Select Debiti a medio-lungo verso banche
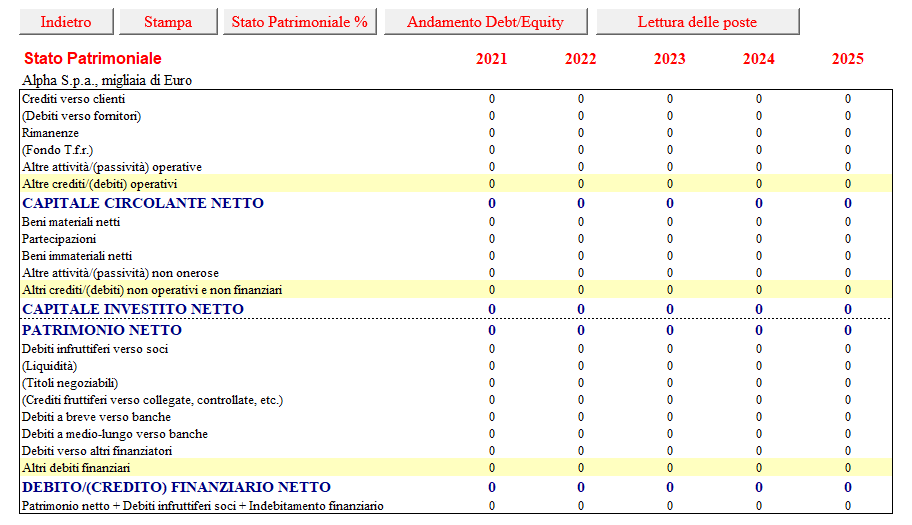The height and width of the screenshot is (525, 912). tap(115, 434)
